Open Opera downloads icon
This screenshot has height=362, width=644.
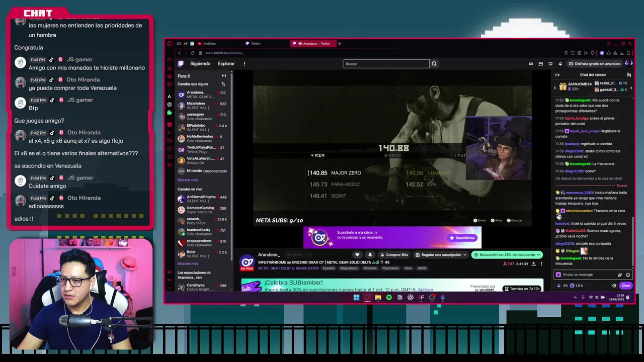click(622, 53)
